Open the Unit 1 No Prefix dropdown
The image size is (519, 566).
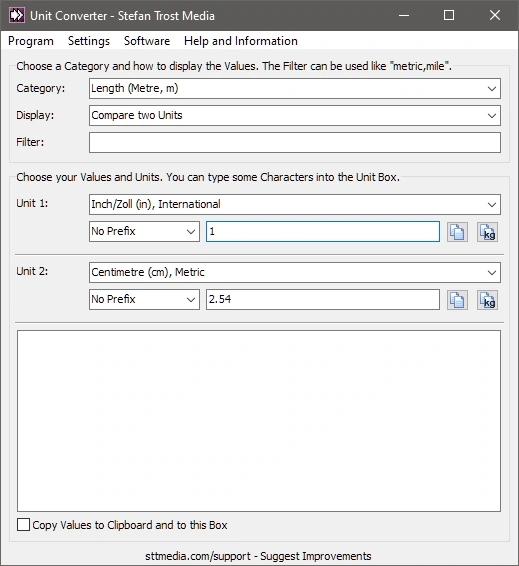(x=144, y=231)
